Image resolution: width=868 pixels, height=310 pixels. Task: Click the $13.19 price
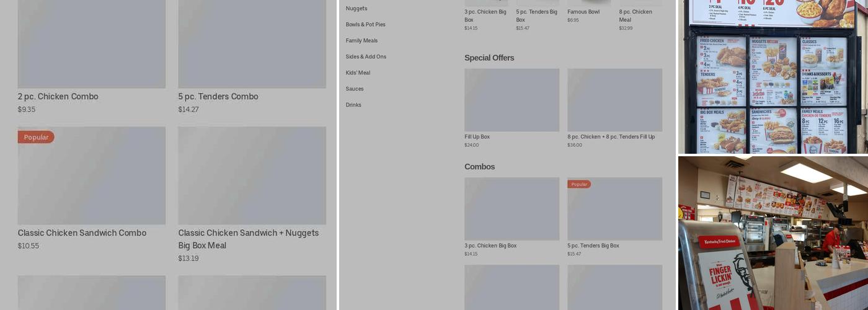click(x=188, y=259)
